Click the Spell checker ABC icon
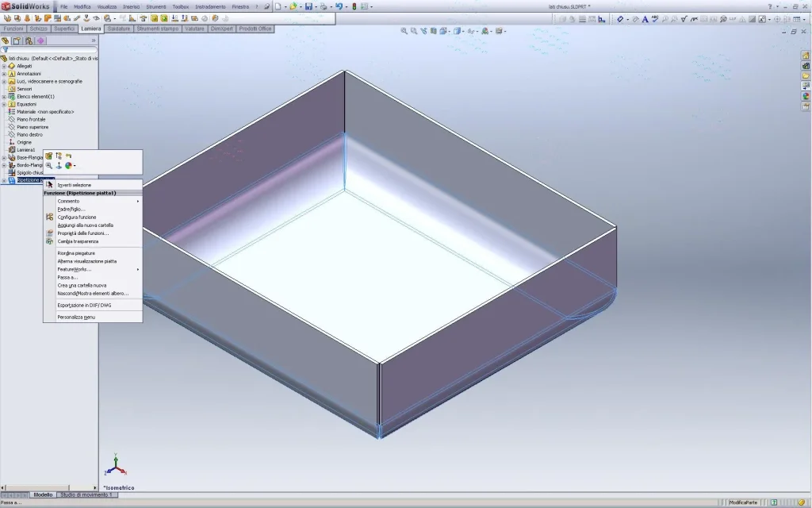 tap(655, 19)
